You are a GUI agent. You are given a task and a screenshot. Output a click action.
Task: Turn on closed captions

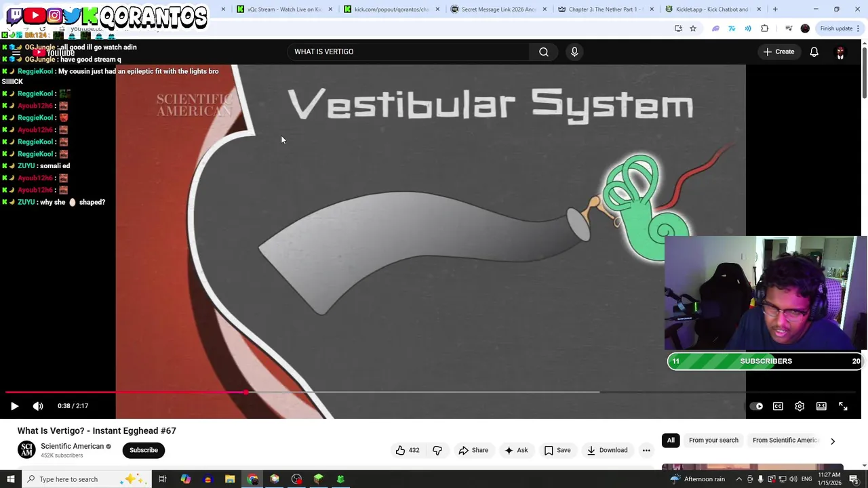point(778,406)
